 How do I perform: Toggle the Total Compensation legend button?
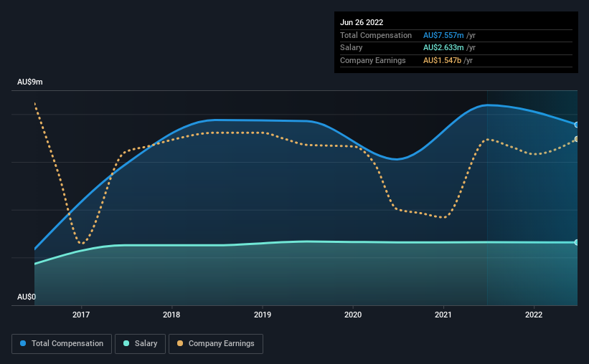point(62,344)
